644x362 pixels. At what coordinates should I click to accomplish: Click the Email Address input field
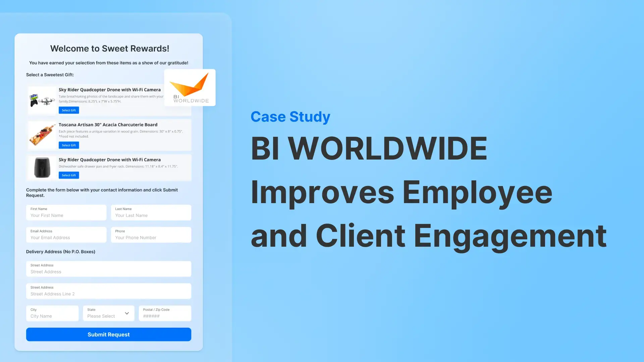[x=66, y=237]
